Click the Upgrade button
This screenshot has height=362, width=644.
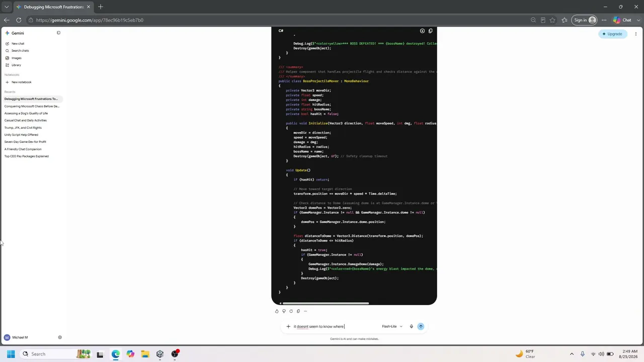point(612,34)
